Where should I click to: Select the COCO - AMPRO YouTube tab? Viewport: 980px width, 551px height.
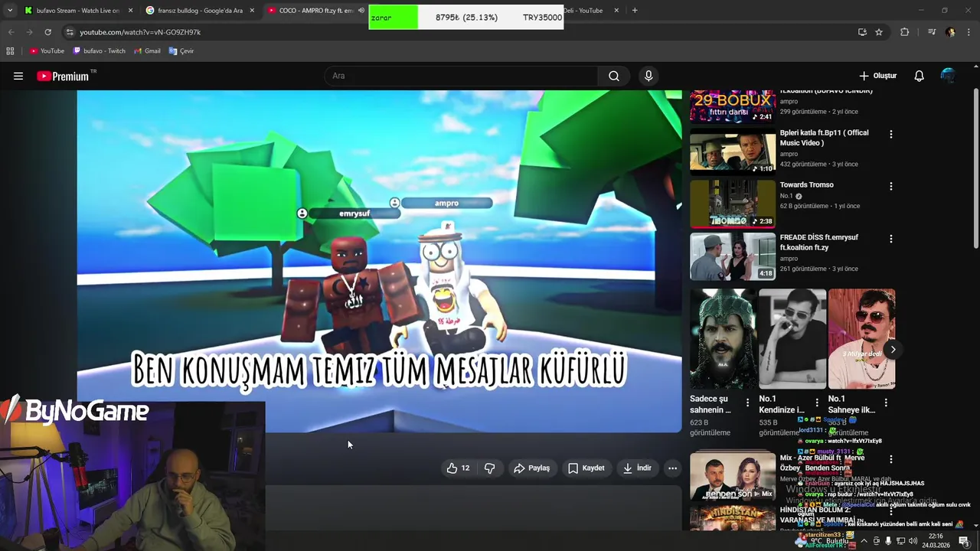(x=315, y=11)
